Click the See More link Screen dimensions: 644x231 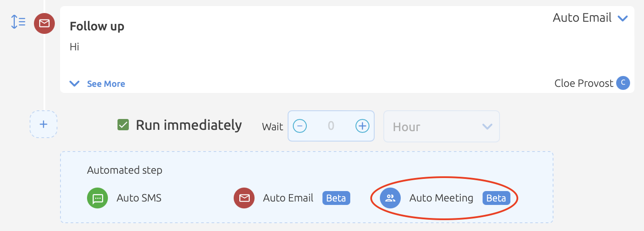tap(106, 84)
